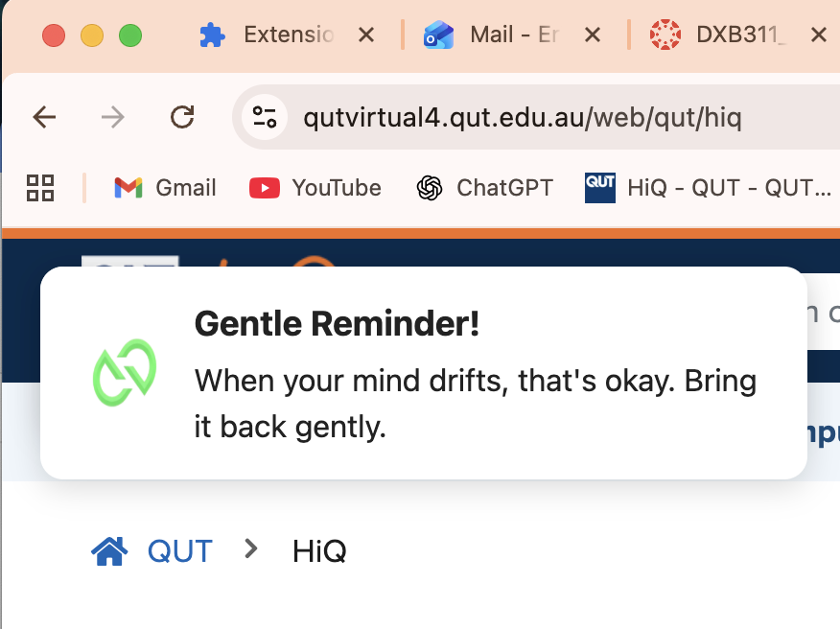Screen dimensions: 840x629
Task: Click the browser back arrow
Action: [x=44, y=118]
